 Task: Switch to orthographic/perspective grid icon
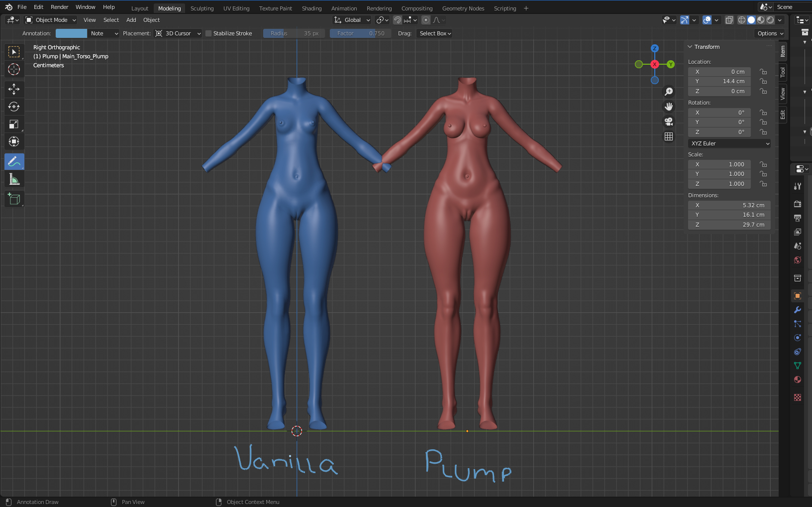pyautogui.click(x=669, y=136)
